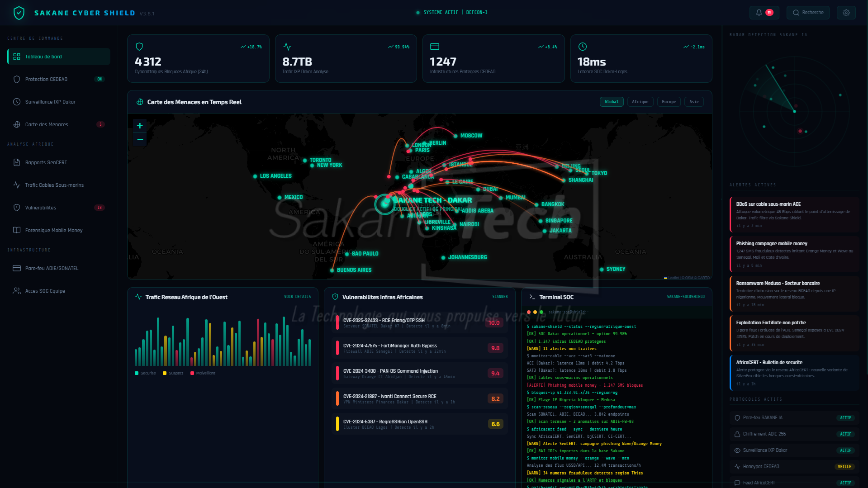Click the document icon beside Rapports SenCERT
Screen dimensions: 868x488
17,162
